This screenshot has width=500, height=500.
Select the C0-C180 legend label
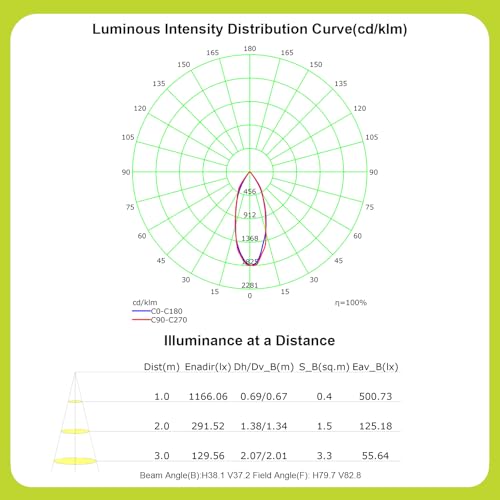167,311
